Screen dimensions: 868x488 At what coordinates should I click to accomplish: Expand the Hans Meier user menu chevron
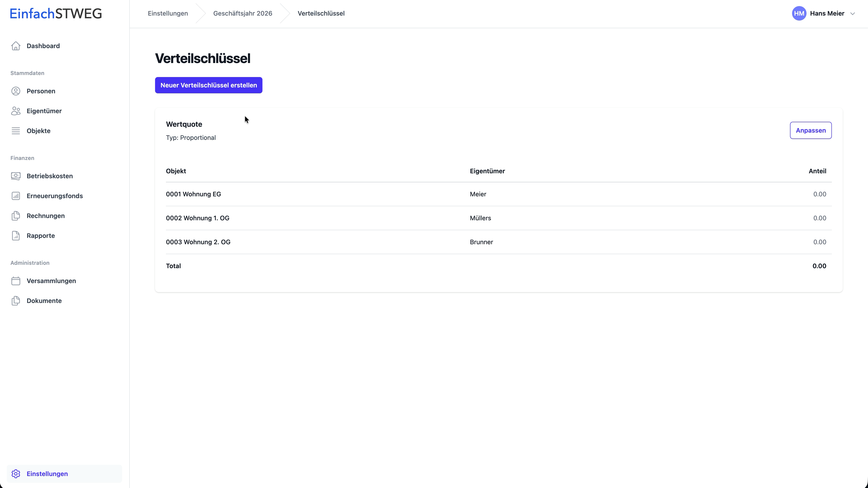(852, 14)
